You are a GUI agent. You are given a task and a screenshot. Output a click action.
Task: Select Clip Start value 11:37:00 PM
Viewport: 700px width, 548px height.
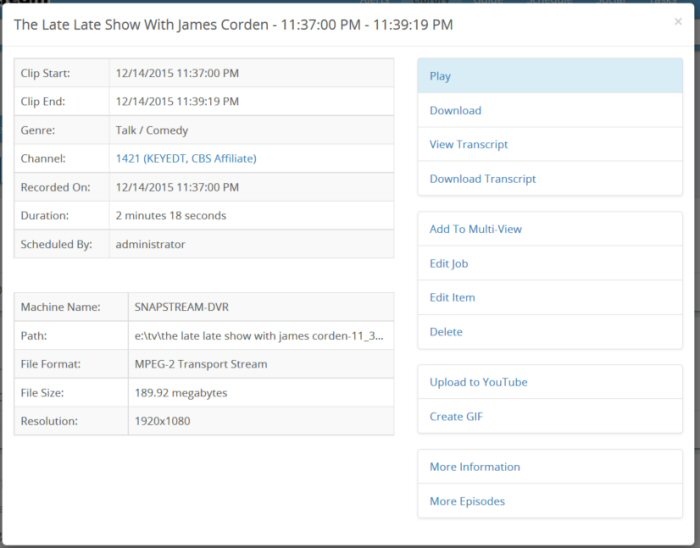[x=177, y=73]
